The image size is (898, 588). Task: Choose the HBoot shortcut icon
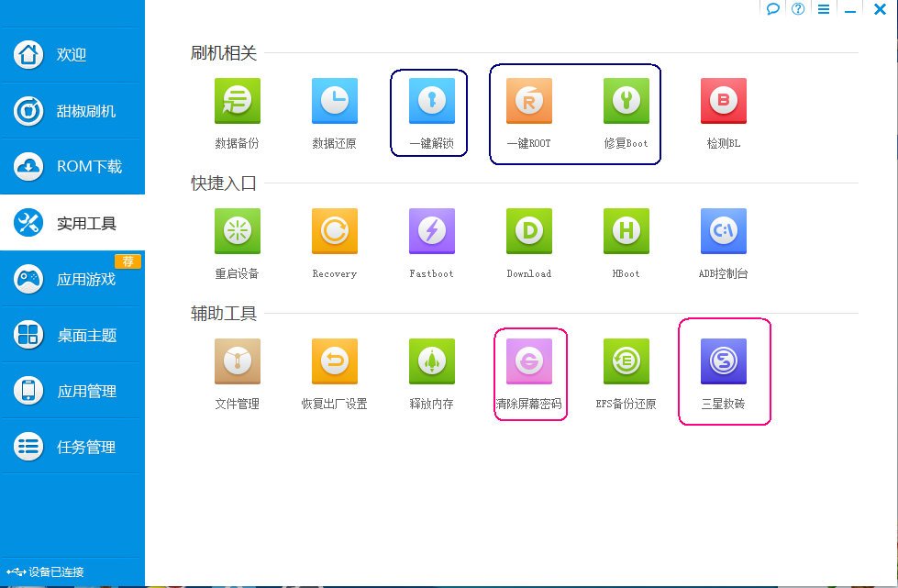tap(626, 231)
